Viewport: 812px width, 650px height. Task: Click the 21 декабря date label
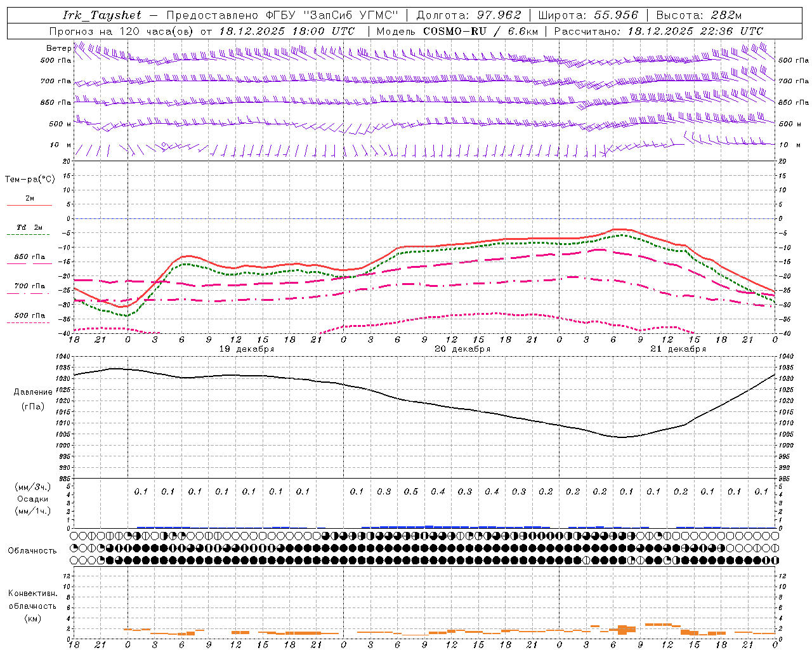(678, 349)
